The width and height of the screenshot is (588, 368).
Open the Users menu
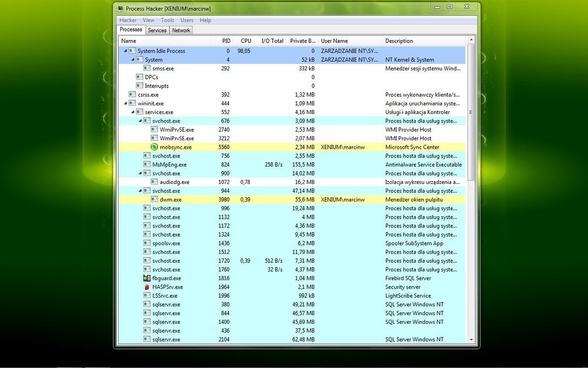[x=187, y=20]
